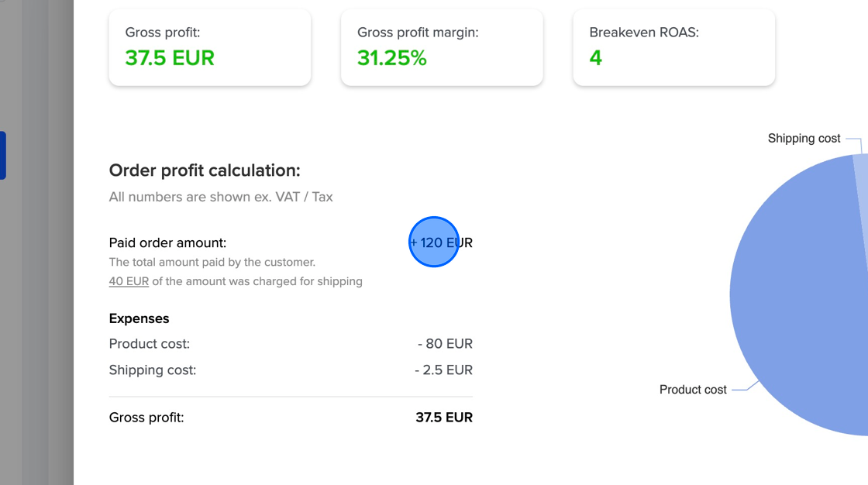Select the Gross profit margin card
This screenshot has height=485, width=868.
click(442, 47)
